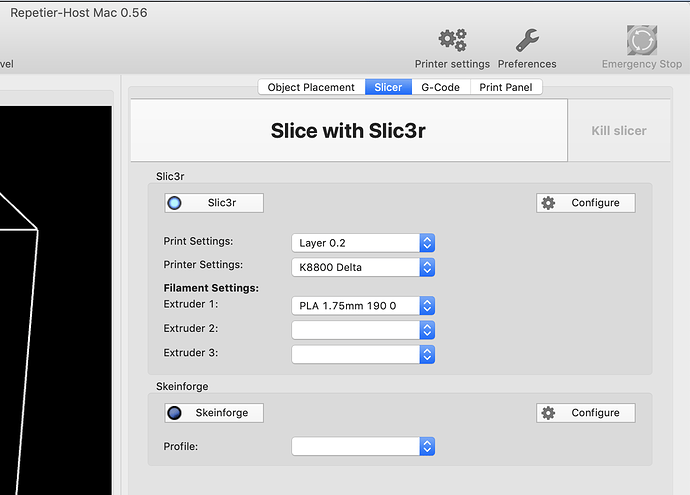This screenshot has height=495, width=690.
Task: Hit the Emergency Stop icon
Action: [642, 40]
